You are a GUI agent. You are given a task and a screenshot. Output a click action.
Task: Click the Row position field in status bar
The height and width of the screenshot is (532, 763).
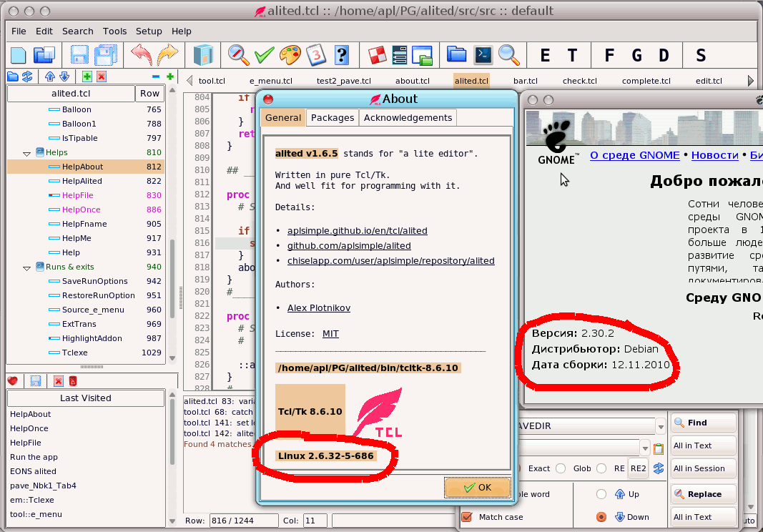[243, 521]
